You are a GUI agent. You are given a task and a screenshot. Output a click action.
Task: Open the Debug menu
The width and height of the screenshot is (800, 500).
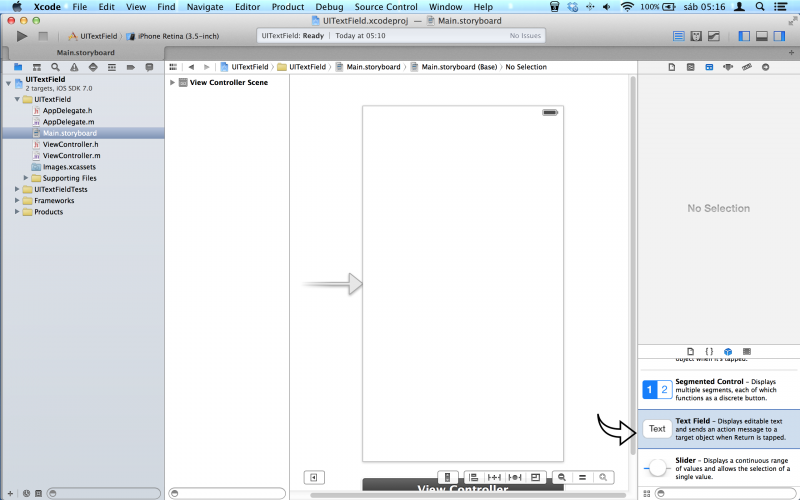click(x=329, y=7)
